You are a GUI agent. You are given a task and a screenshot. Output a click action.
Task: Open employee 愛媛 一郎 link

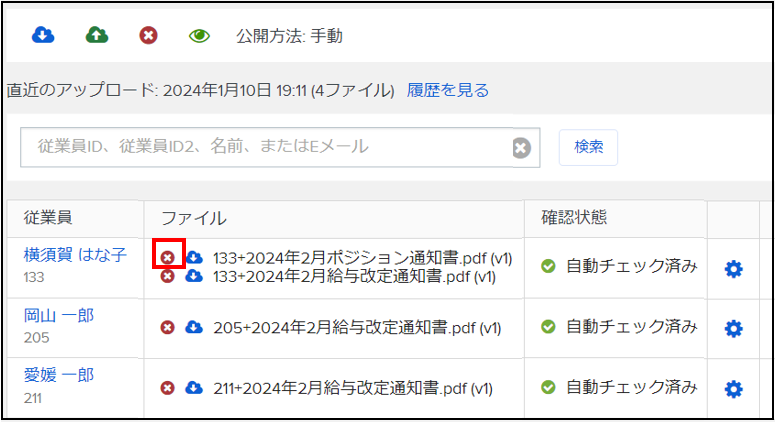59,376
